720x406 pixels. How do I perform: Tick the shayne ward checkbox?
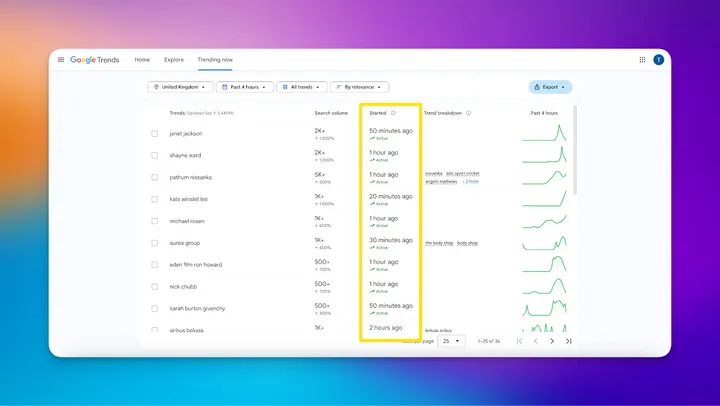pos(155,155)
